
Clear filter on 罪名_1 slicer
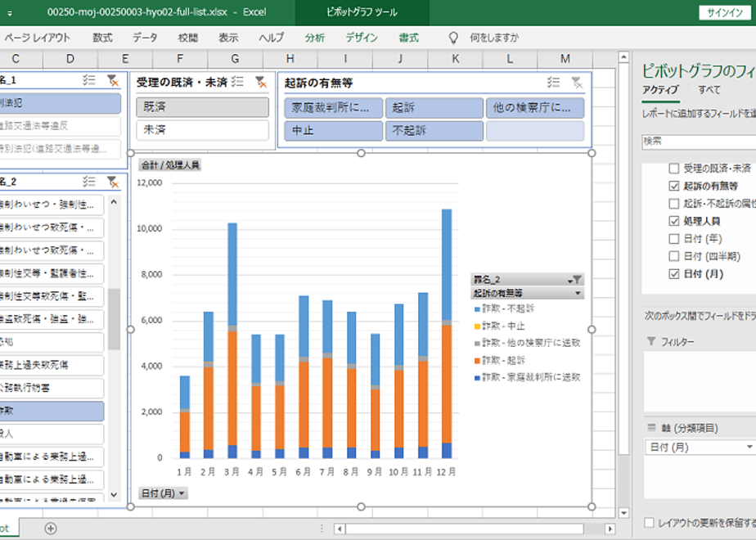tap(113, 80)
